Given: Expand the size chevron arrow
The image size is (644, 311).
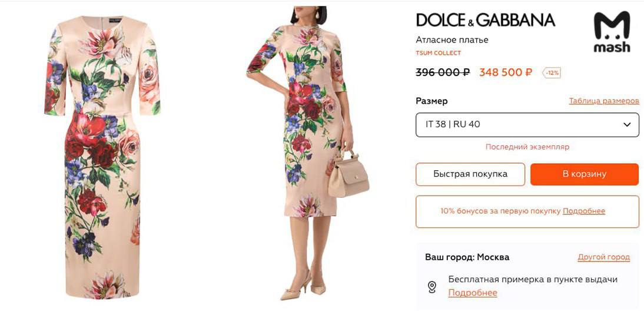Looking at the screenshot, I should 627,125.
